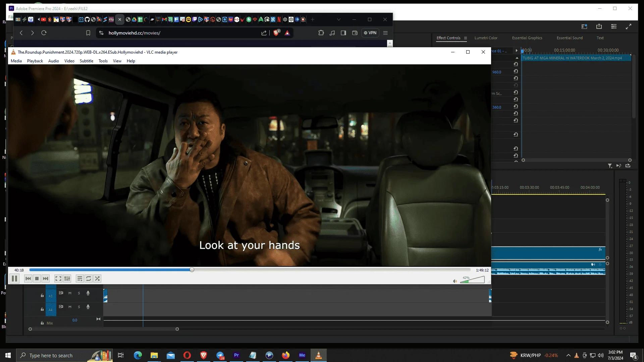Click the hollymoviehd.cc address bar

[181, 33]
